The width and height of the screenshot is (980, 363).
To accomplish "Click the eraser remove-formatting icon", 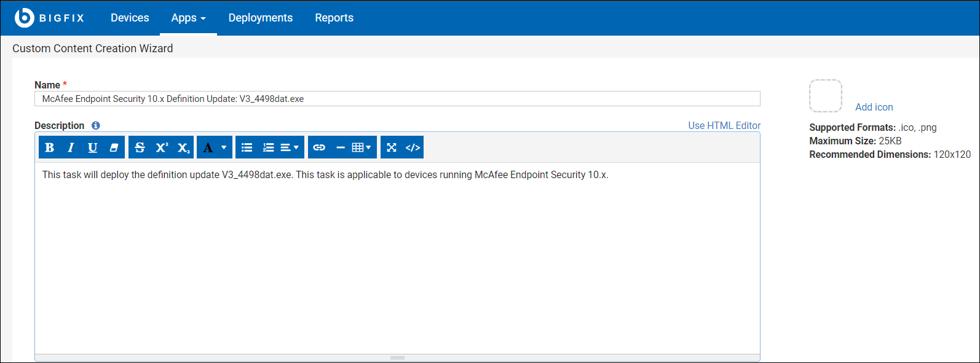I will [114, 147].
